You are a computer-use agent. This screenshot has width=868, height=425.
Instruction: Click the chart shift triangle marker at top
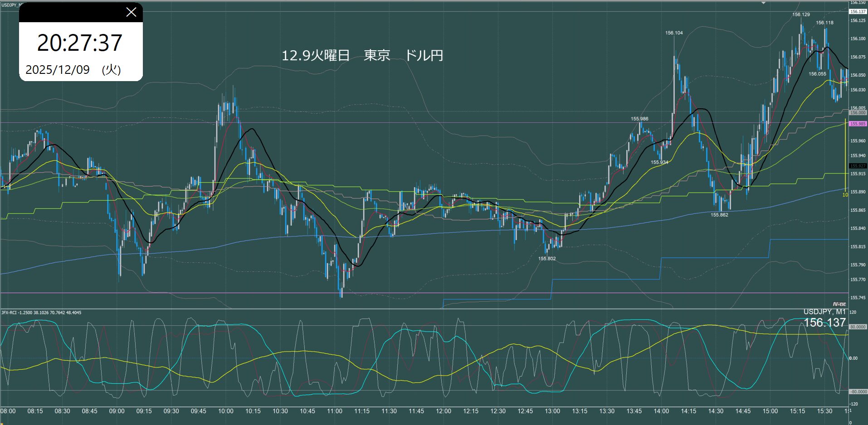pos(763,3)
